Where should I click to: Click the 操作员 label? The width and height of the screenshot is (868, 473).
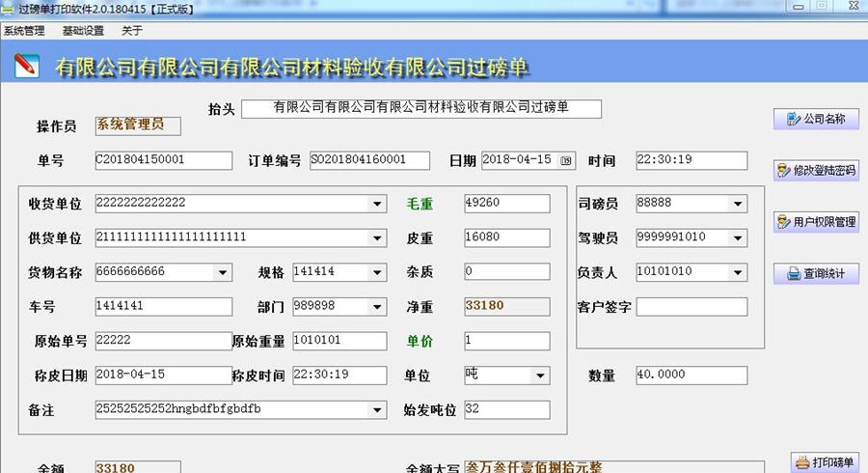click(57, 126)
